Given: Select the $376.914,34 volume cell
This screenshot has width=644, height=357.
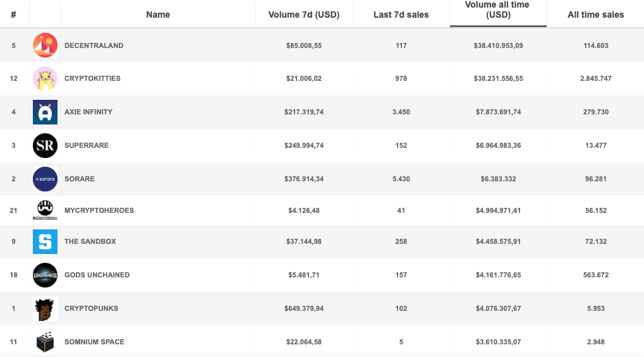Looking at the screenshot, I should [304, 179].
